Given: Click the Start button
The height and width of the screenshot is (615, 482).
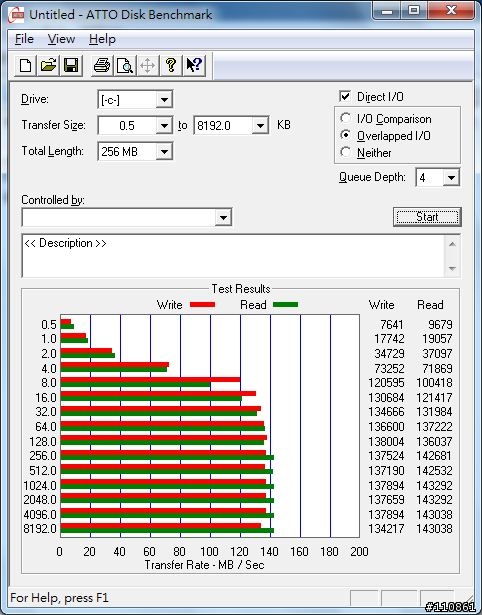Looking at the screenshot, I should pyautogui.click(x=427, y=217).
